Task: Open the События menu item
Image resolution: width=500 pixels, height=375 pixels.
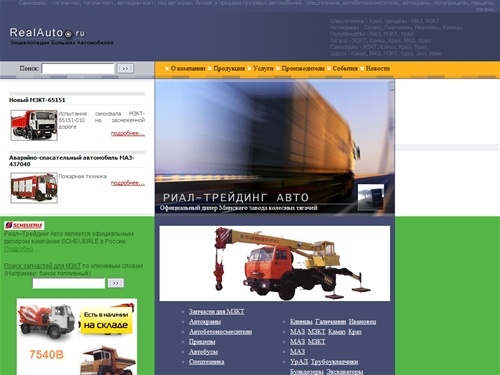Action: [x=345, y=68]
